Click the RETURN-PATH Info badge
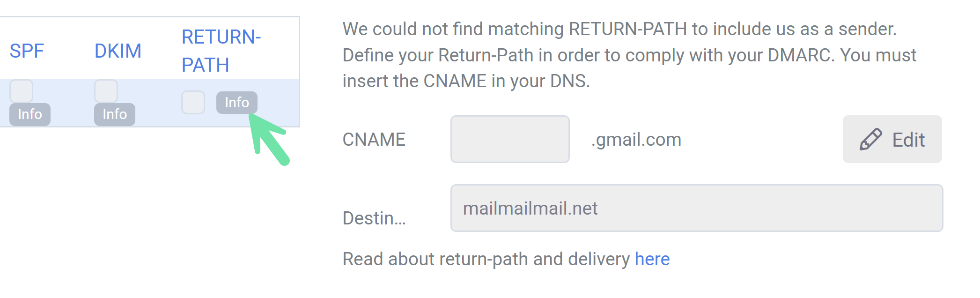Image resolution: width=980 pixels, height=298 pixels. [236, 103]
